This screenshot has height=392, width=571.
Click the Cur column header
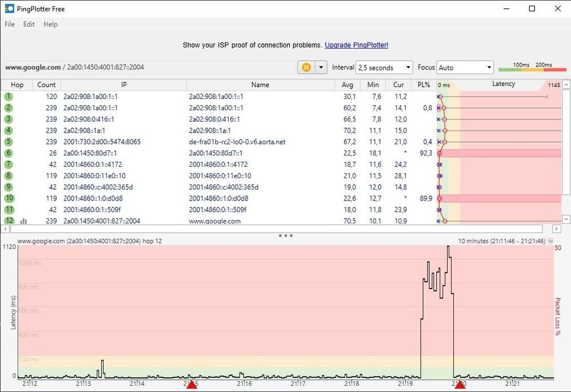click(x=398, y=85)
